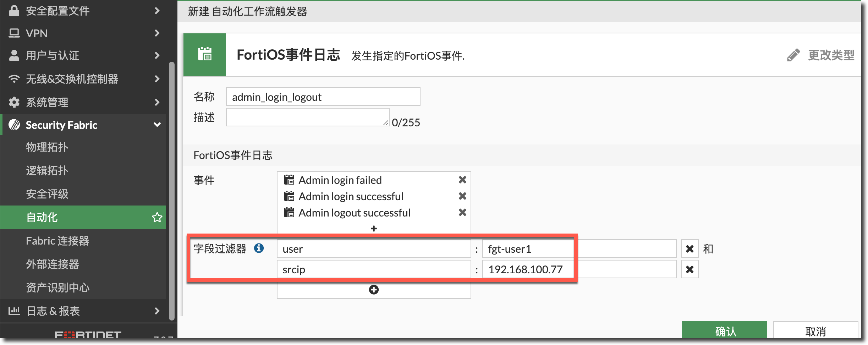Image resolution: width=868 pixels, height=345 pixels.
Task: Remove Admin logout successful event entry
Action: 462,213
